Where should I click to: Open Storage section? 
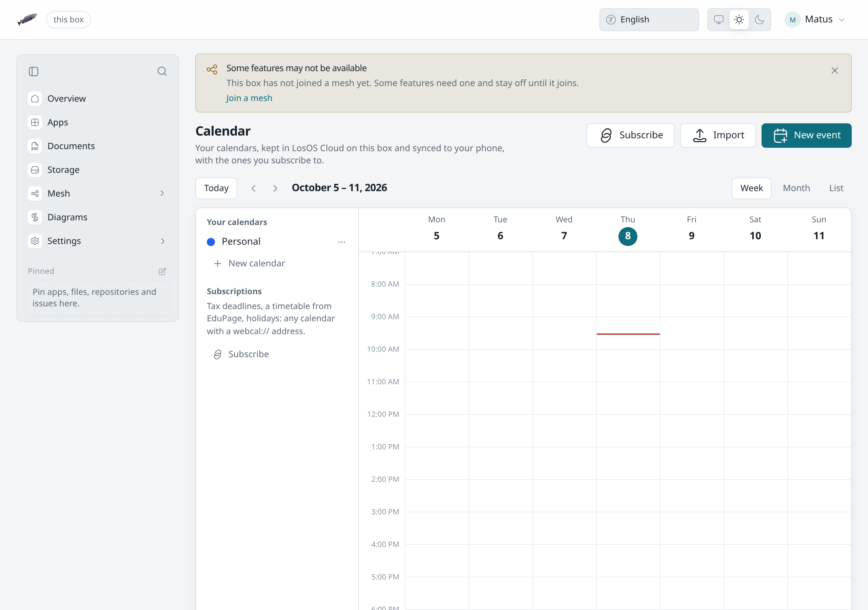[98, 170]
